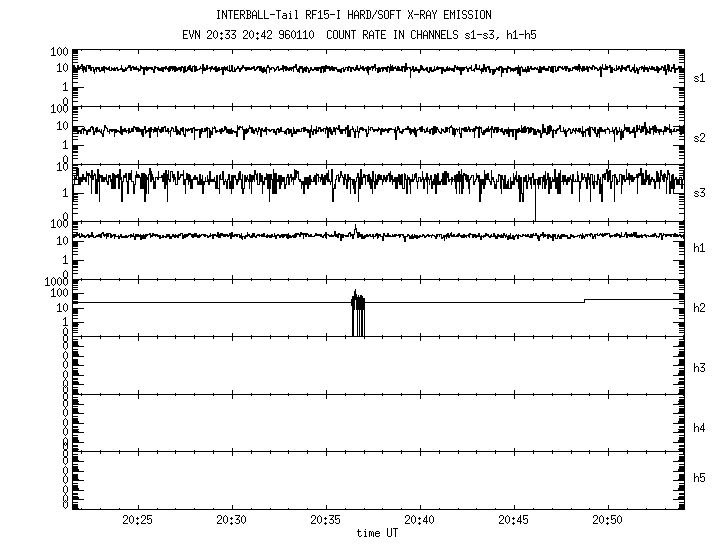720x550 pixels.
Task: Click the s2 channel label
Action: [x=700, y=137]
